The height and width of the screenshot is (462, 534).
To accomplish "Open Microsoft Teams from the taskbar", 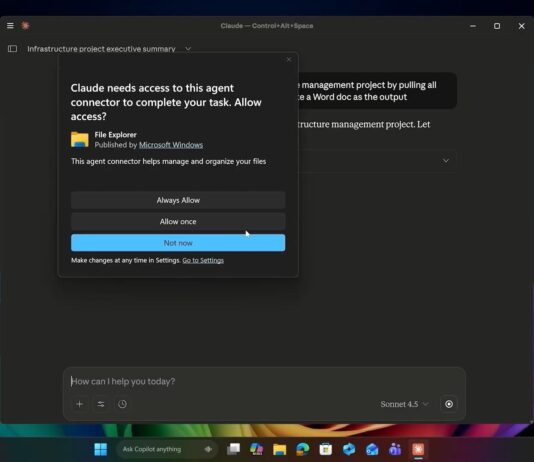I will point(395,449).
